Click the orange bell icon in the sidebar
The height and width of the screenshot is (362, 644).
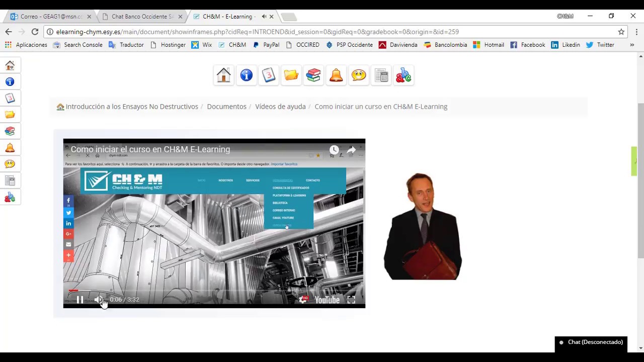pos(10,148)
